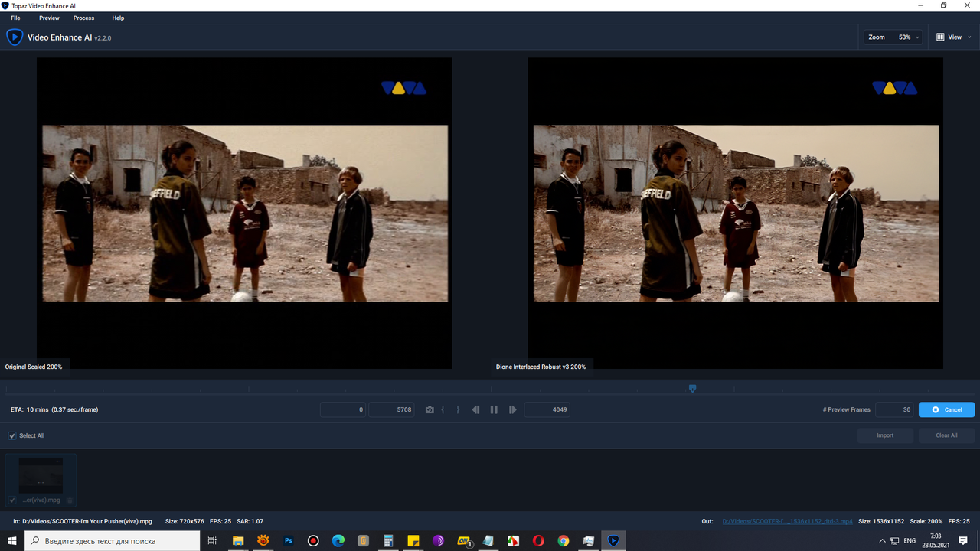Image resolution: width=980 pixels, height=551 pixels.
Task: Open the yellow Sticky Notes taskbar icon
Action: pos(413,540)
